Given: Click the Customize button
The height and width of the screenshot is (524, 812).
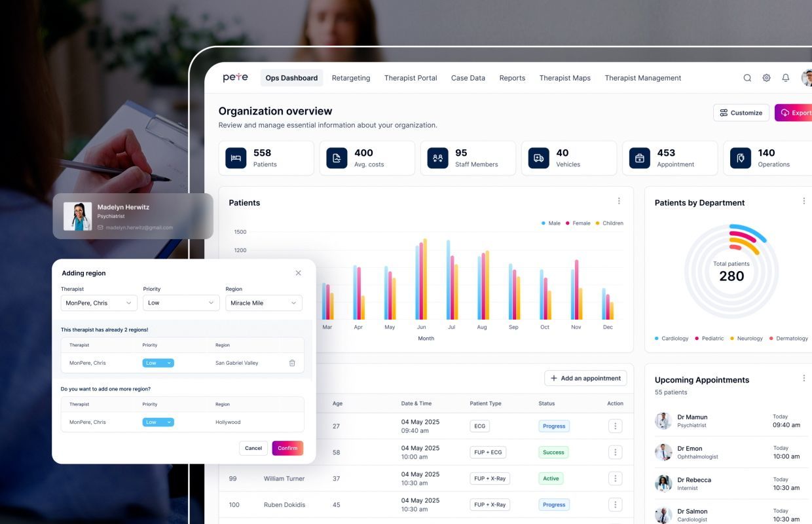Looking at the screenshot, I should (x=741, y=113).
